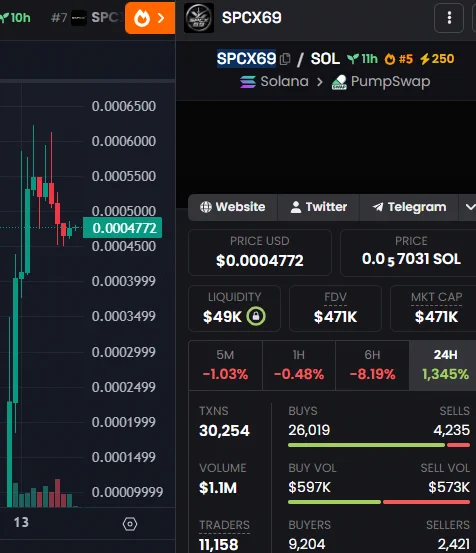Open the three-dot options menu
476x553 pixels.
click(449, 18)
